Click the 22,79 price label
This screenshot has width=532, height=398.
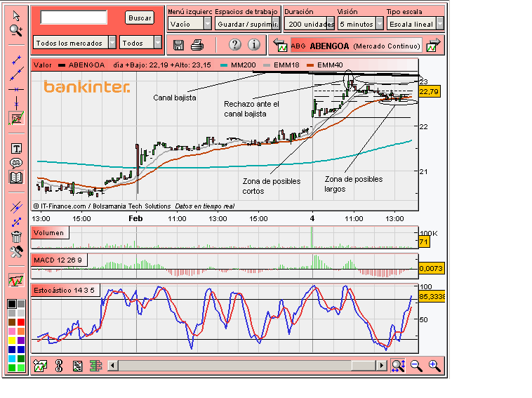pyautogui.click(x=430, y=92)
